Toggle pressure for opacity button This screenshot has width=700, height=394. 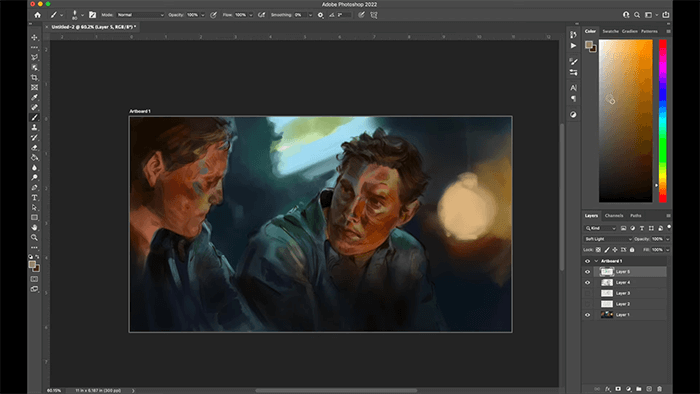tap(213, 15)
